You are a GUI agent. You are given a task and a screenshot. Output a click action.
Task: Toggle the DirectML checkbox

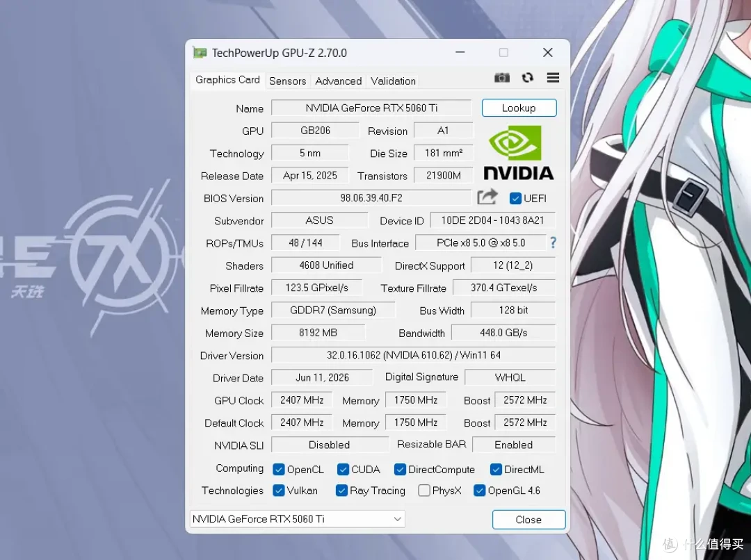[x=496, y=470]
